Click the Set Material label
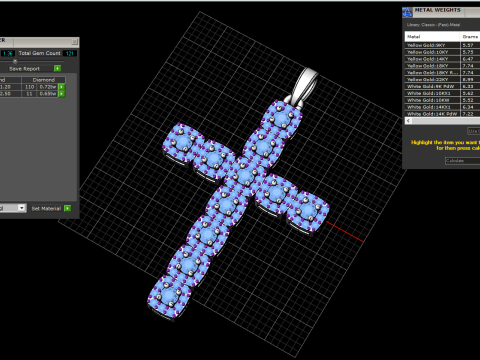480x360 pixels. [46, 209]
